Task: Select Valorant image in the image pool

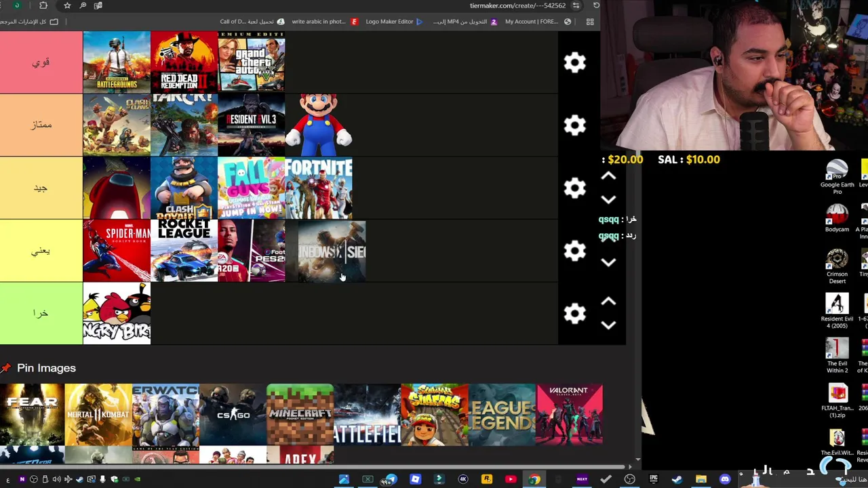Action: point(569,415)
